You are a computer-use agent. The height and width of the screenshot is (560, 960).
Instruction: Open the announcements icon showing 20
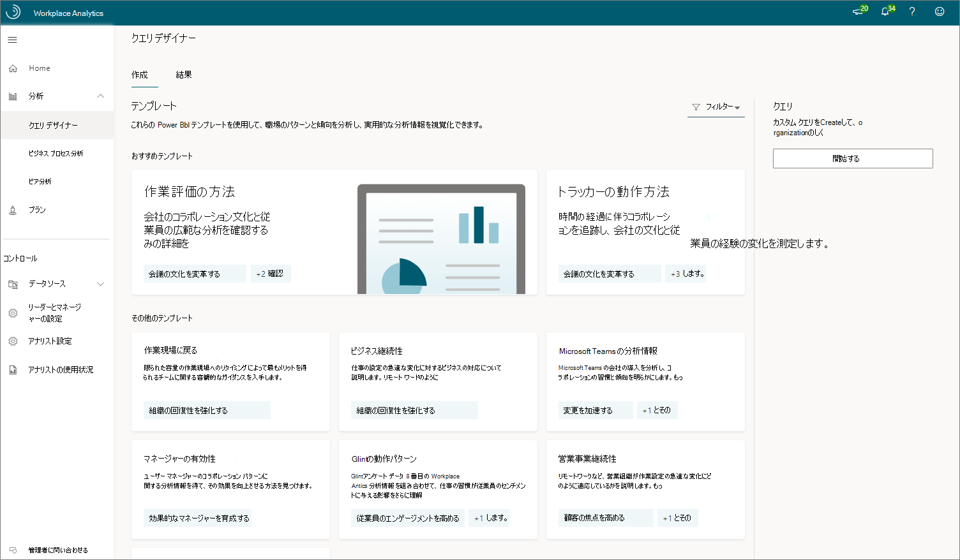(859, 11)
